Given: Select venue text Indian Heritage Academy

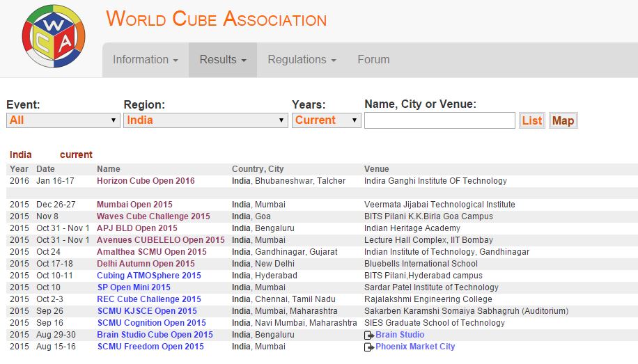Looking at the screenshot, I should click(412, 228).
